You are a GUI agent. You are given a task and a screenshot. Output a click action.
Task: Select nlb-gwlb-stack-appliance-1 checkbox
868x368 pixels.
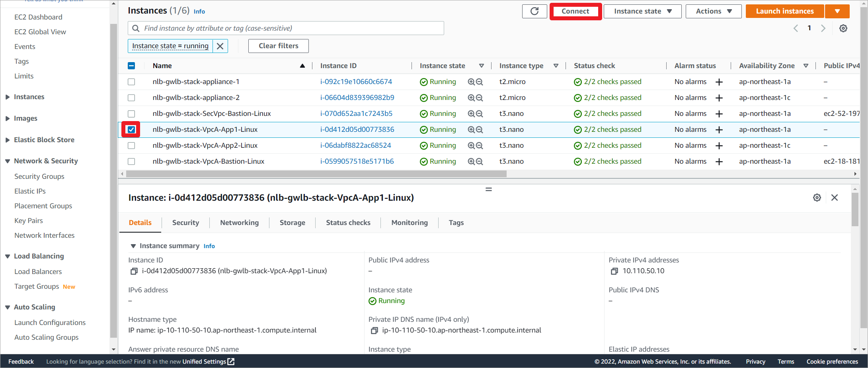[131, 82]
